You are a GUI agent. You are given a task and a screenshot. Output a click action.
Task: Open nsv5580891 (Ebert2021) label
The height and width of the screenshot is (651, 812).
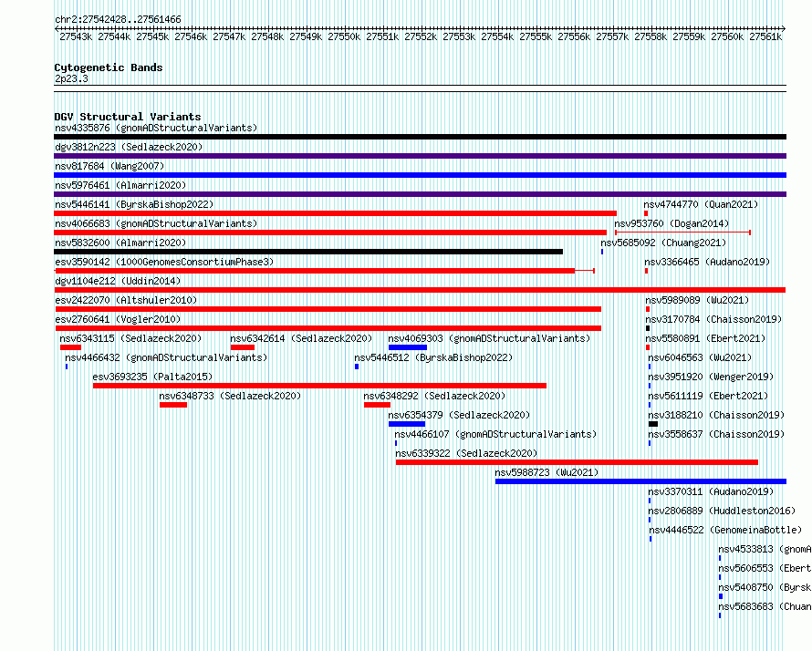point(706,338)
